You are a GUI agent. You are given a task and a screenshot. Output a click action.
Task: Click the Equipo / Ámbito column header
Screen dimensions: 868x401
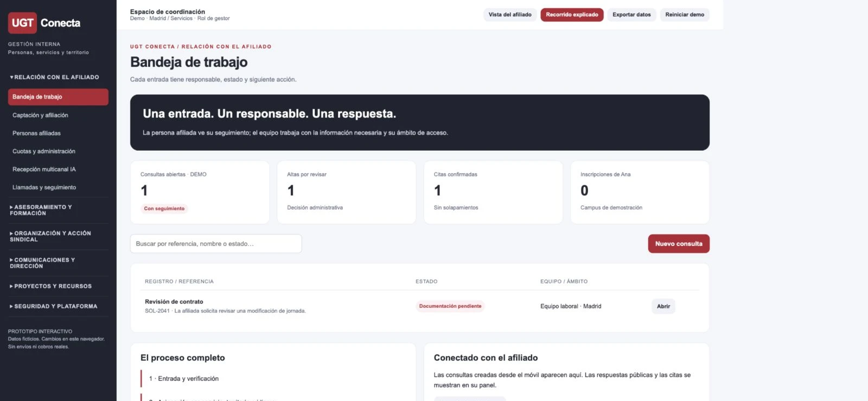(564, 281)
